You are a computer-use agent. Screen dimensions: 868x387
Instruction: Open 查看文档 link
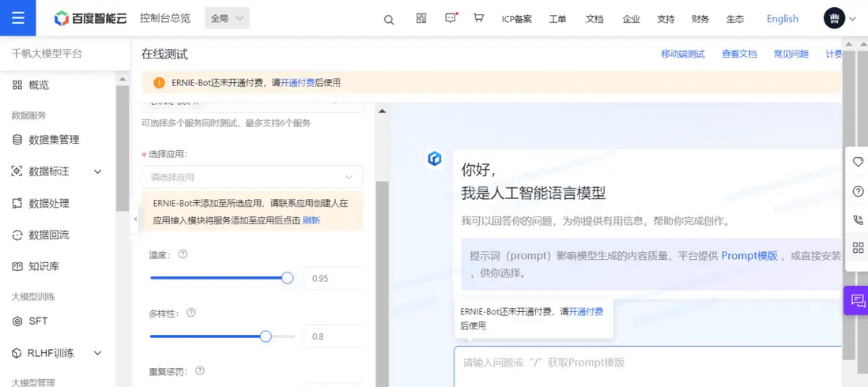point(740,54)
